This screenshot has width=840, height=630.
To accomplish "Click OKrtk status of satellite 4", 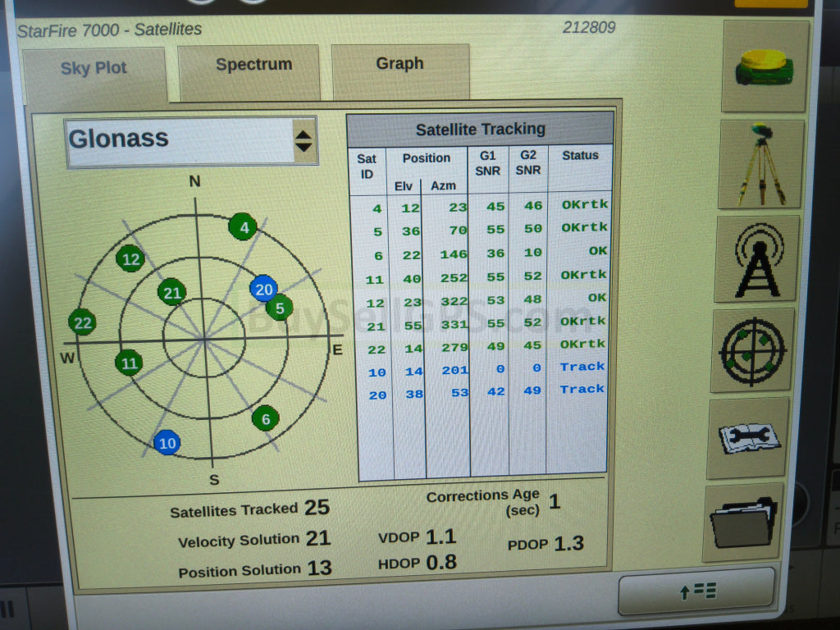I will click(584, 204).
